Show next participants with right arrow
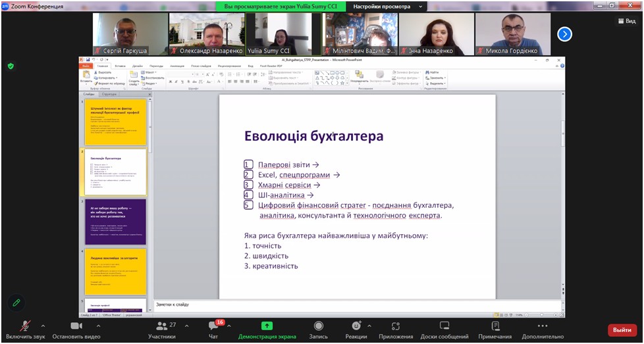644x344 pixels. (564, 34)
